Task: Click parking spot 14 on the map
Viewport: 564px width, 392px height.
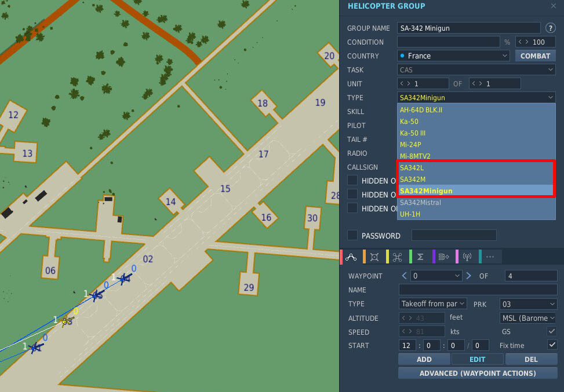Action: click(x=170, y=202)
